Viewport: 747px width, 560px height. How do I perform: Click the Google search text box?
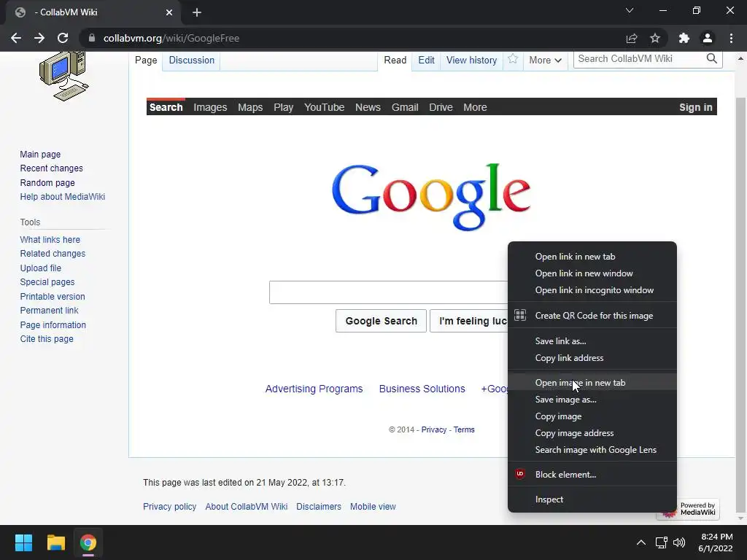[x=388, y=292]
